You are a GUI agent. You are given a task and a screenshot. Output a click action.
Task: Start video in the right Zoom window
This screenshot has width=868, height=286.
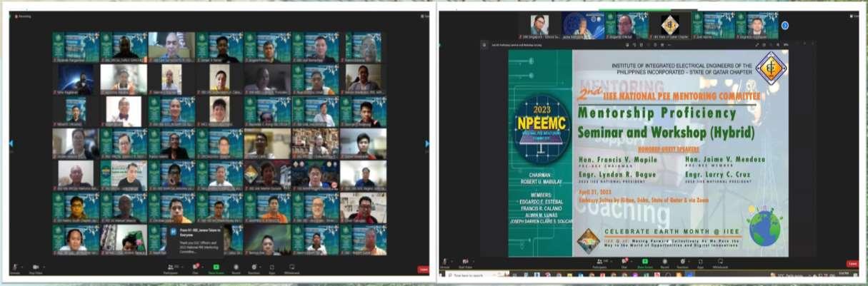tap(465, 263)
